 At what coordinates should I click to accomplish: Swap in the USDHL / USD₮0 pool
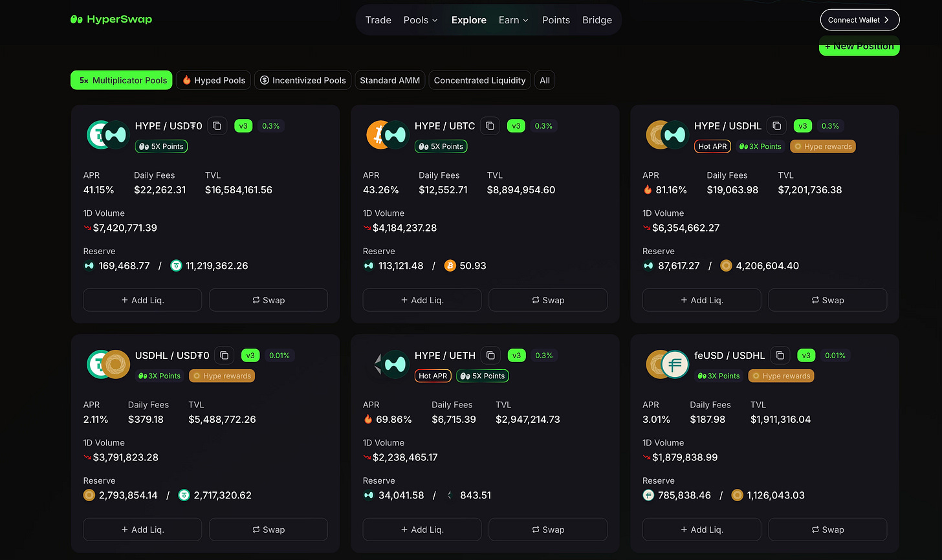pos(268,530)
